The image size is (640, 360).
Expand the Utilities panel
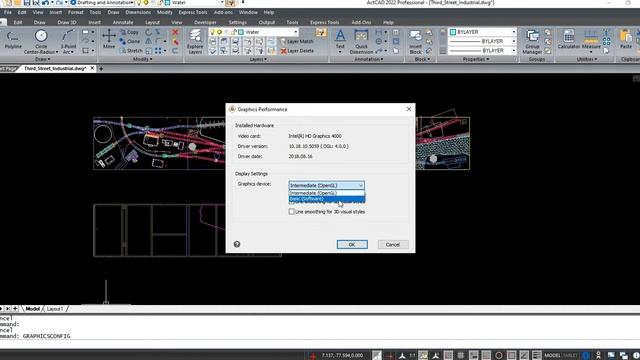click(x=587, y=59)
